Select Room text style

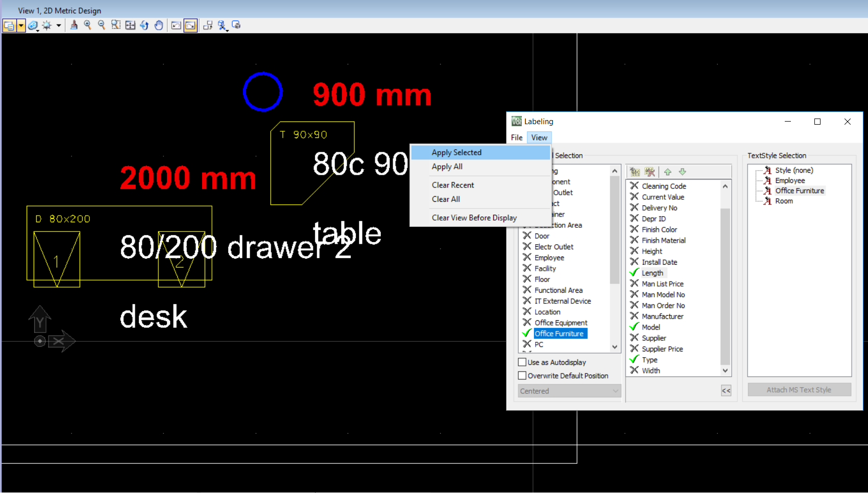click(784, 201)
